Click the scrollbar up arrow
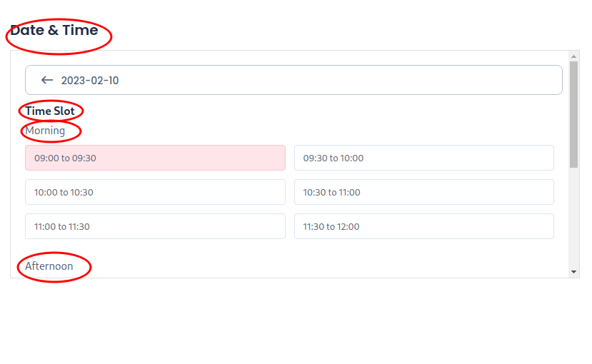Viewport: 592px width, 364px height. click(574, 56)
